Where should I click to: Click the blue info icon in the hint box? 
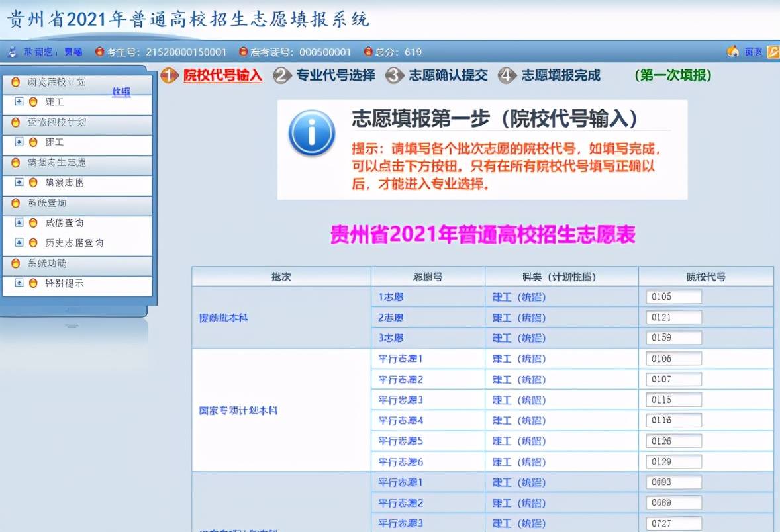tap(311, 132)
